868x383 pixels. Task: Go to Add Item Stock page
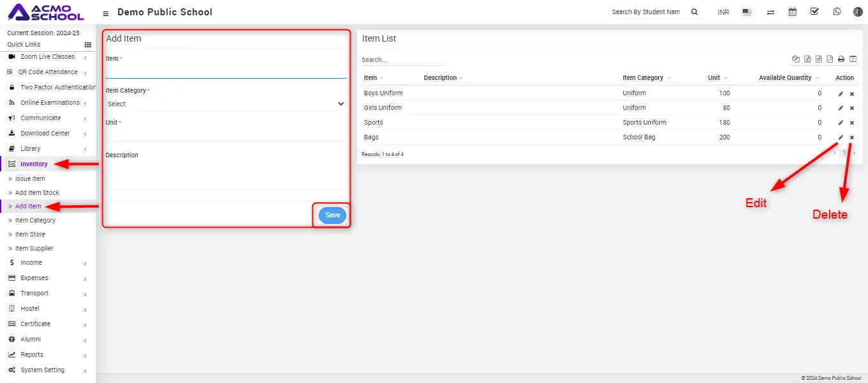[x=37, y=192]
